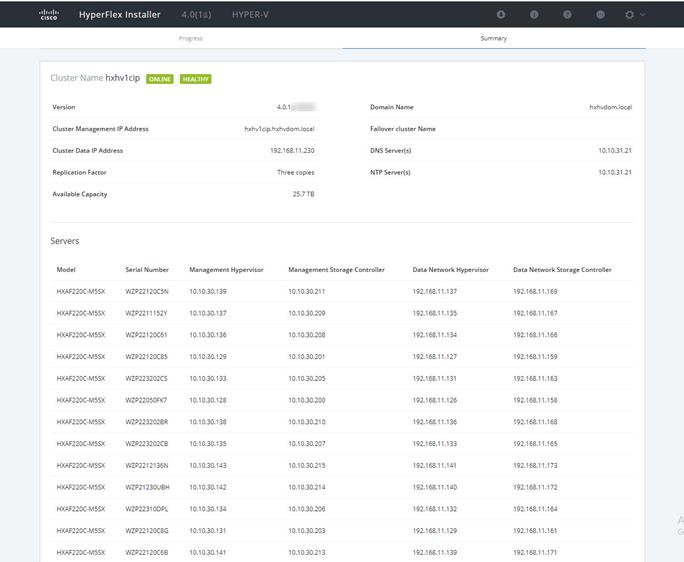Open the settings gear icon
Screen dimensions: 684x562
click(x=629, y=14)
